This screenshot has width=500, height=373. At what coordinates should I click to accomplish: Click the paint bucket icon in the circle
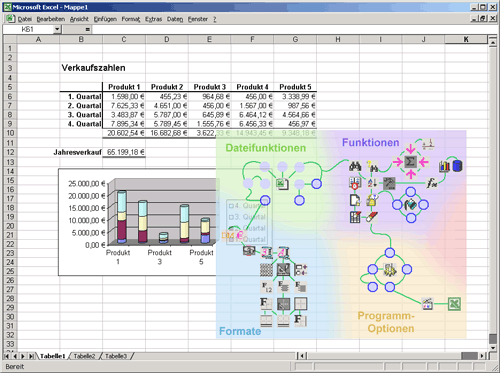point(411,205)
